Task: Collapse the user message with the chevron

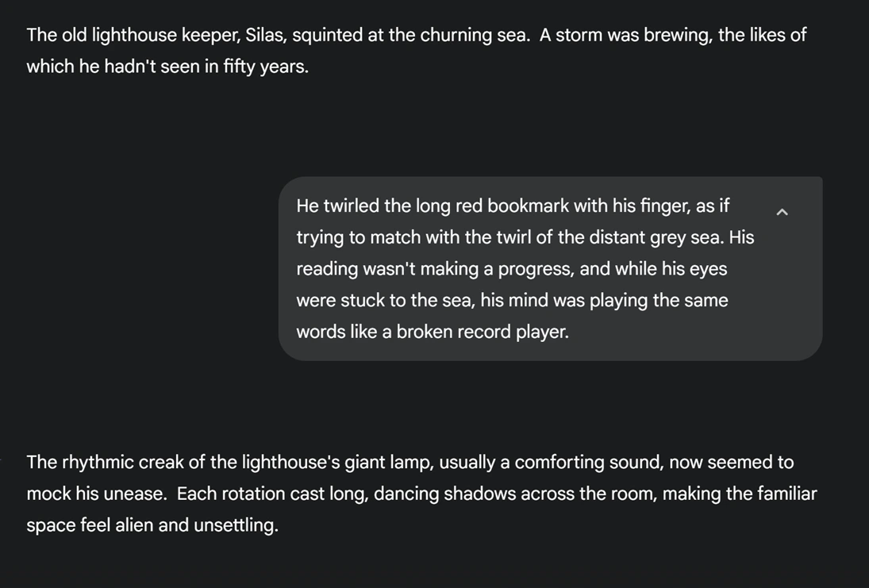Action: point(782,212)
